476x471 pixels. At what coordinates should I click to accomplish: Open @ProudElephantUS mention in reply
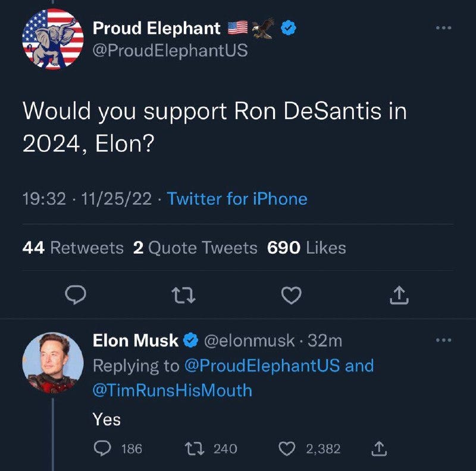pyautogui.click(x=262, y=365)
